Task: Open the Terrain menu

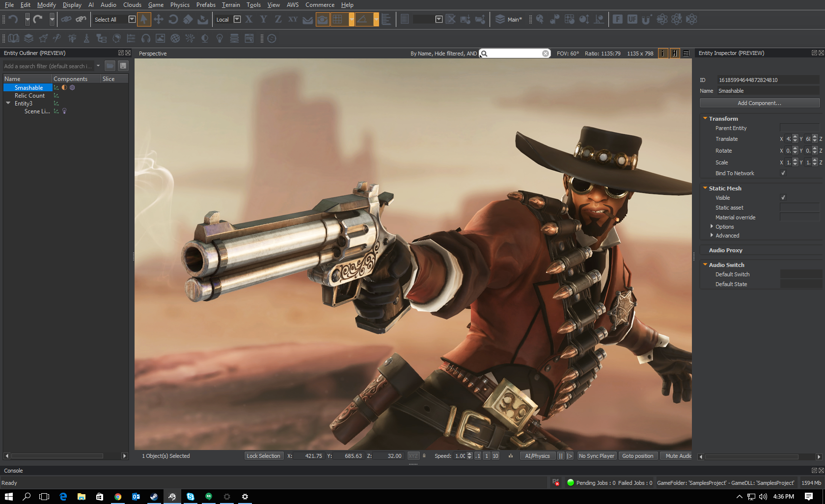Action: pos(231,5)
